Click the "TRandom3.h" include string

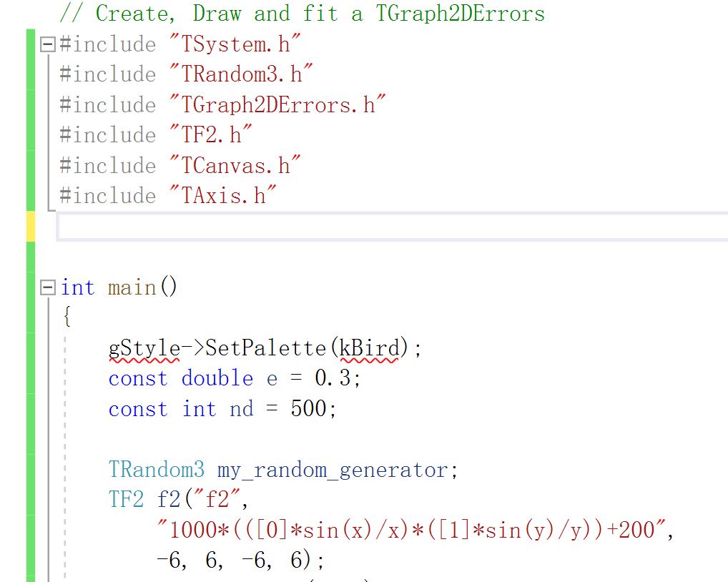pos(241,74)
